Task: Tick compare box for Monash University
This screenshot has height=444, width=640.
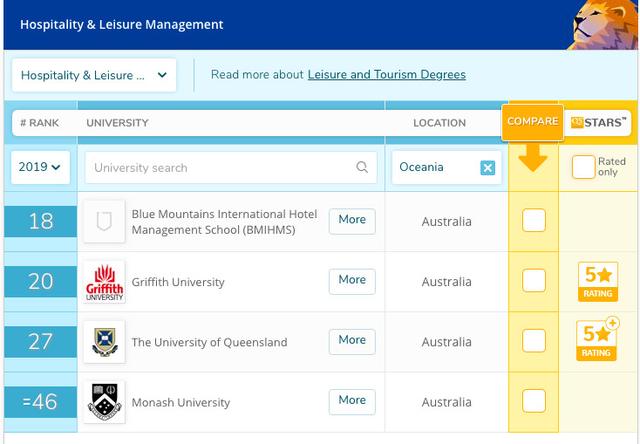Action: (533, 401)
